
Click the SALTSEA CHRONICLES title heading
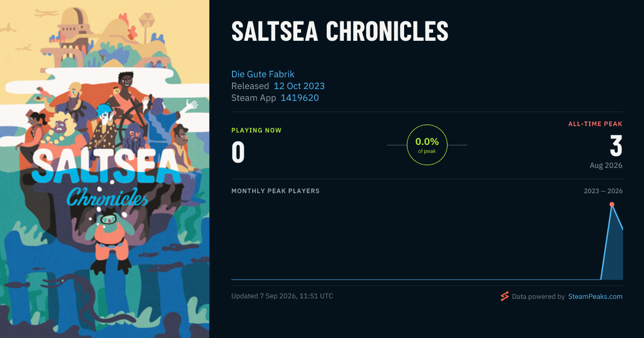click(x=340, y=32)
